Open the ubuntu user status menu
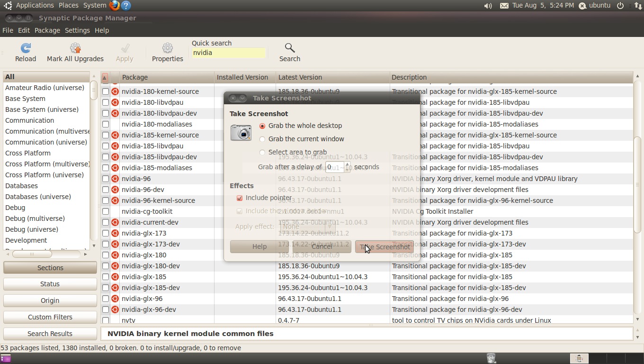This screenshot has height=364, width=644. point(595,5)
